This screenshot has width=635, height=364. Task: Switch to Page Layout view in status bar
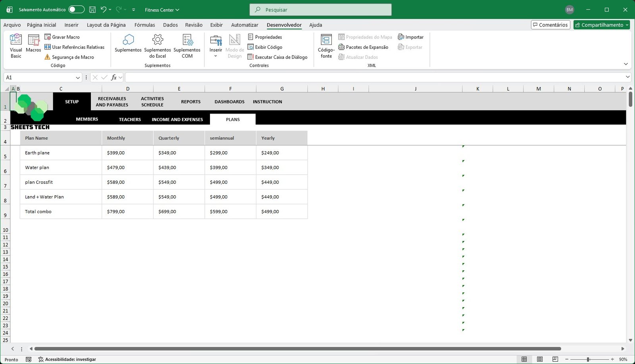[540, 359]
